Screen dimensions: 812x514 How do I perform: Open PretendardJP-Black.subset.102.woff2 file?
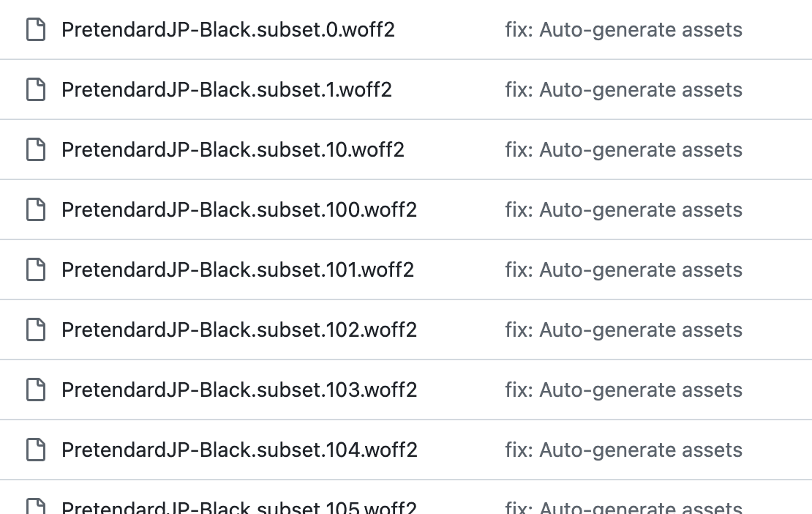(x=239, y=330)
